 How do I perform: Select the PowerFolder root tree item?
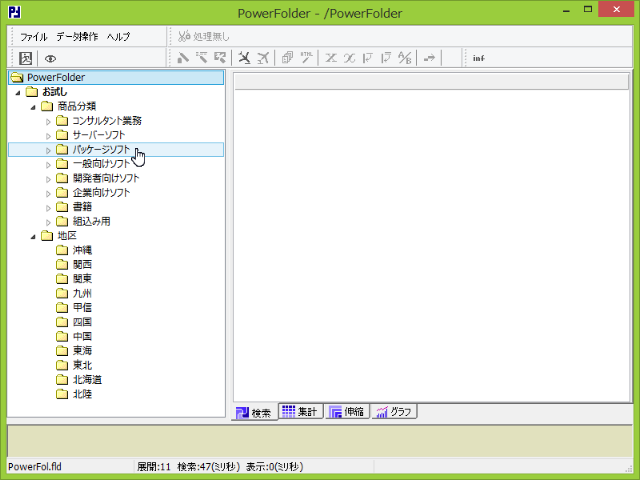(x=116, y=77)
